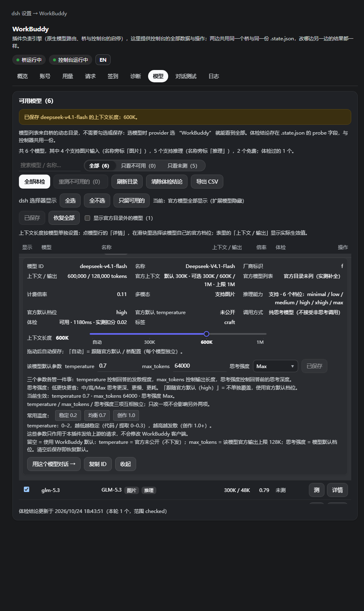Viewport: 364px width, 611px height.
Task: Open the 签到 tab
Action: 113,76
